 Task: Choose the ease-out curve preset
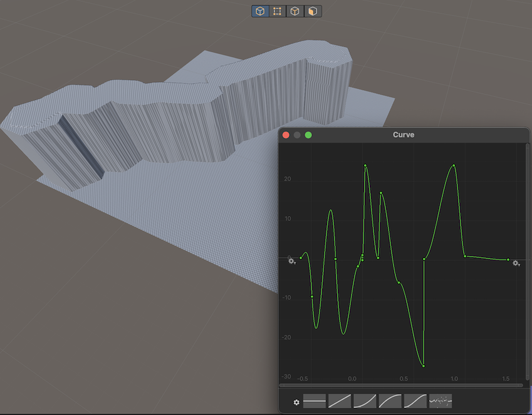(x=390, y=401)
